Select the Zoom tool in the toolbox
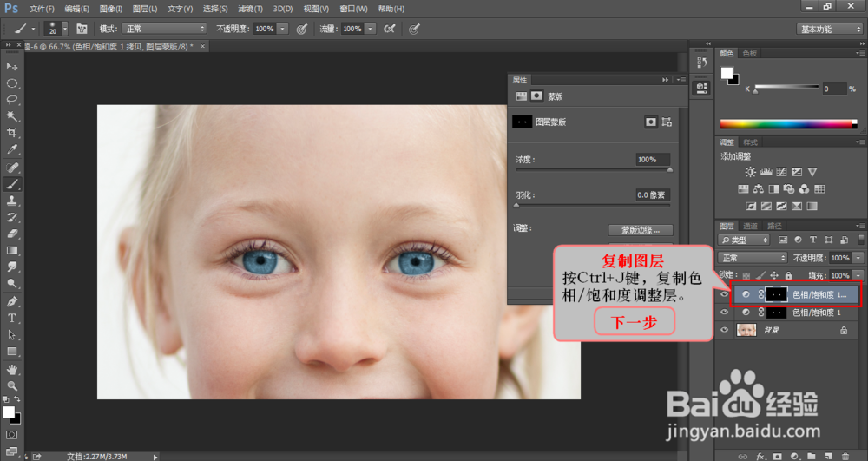The height and width of the screenshot is (461, 868). pyautogui.click(x=11, y=385)
